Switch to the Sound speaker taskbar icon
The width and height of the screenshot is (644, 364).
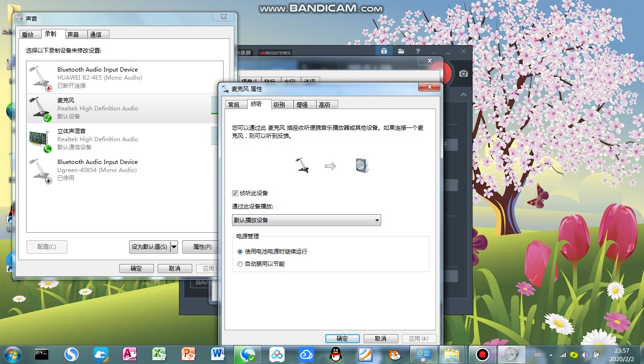(x=511, y=354)
